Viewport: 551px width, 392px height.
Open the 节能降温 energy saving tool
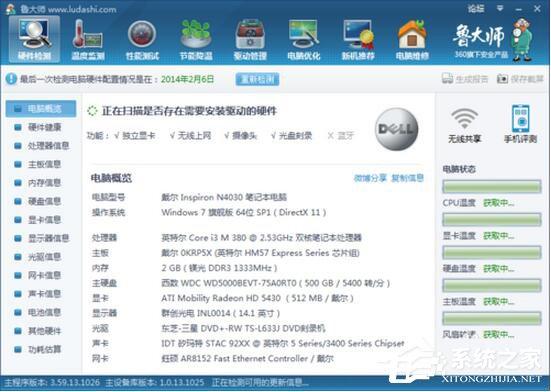(x=196, y=39)
